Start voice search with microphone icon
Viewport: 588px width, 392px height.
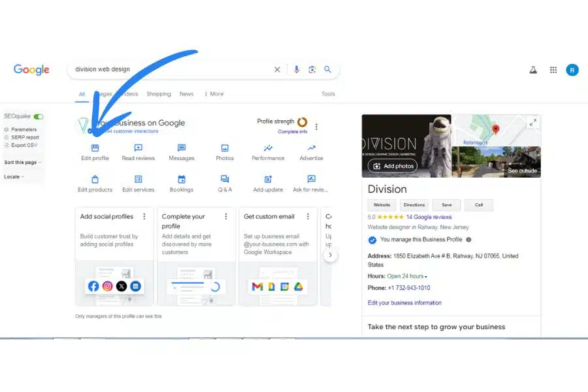[x=296, y=69]
